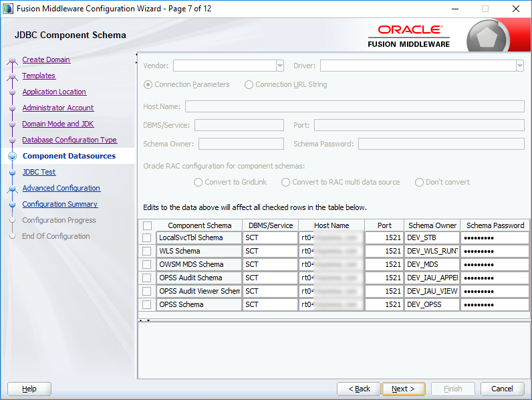Click the Component Datasources step marker icon
Image resolution: width=532 pixels, height=400 pixels.
pyautogui.click(x=13, y=157)
